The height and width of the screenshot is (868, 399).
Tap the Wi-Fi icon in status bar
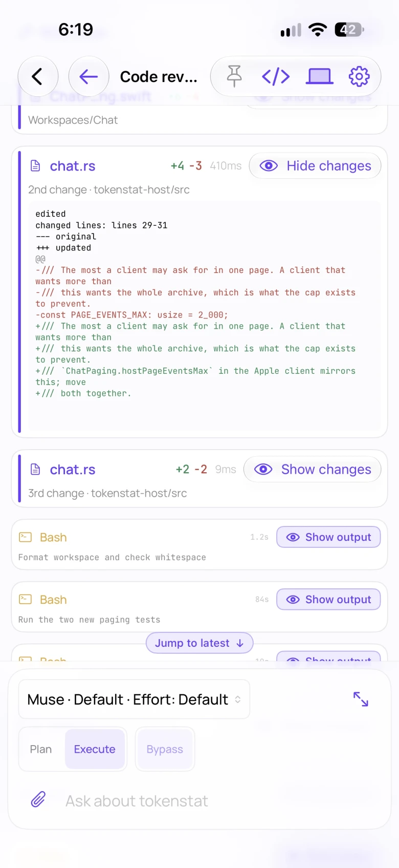(318, 30)
